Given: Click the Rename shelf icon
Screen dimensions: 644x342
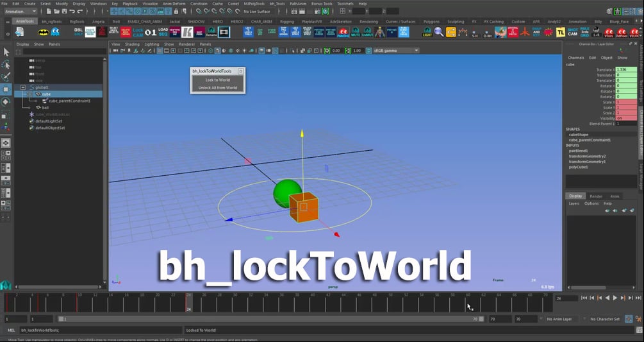Looking at the screenshot, I should coord(211,32).
